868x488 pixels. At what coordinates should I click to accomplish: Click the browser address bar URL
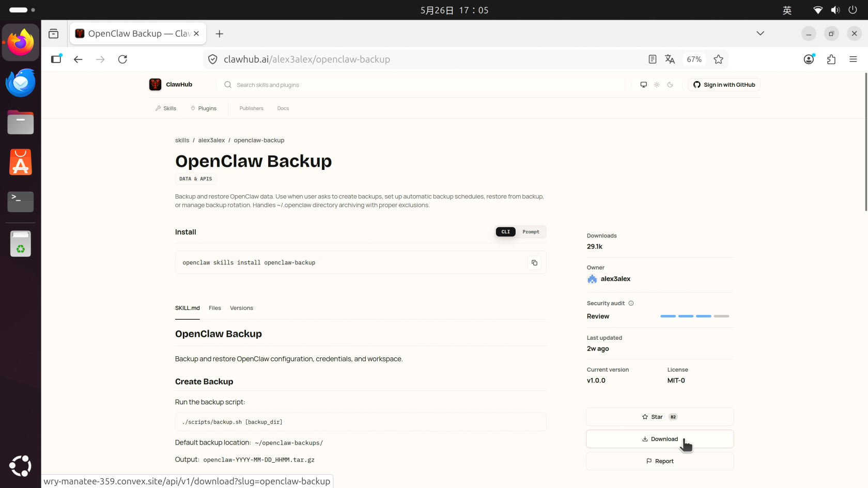tap(306, 59)
